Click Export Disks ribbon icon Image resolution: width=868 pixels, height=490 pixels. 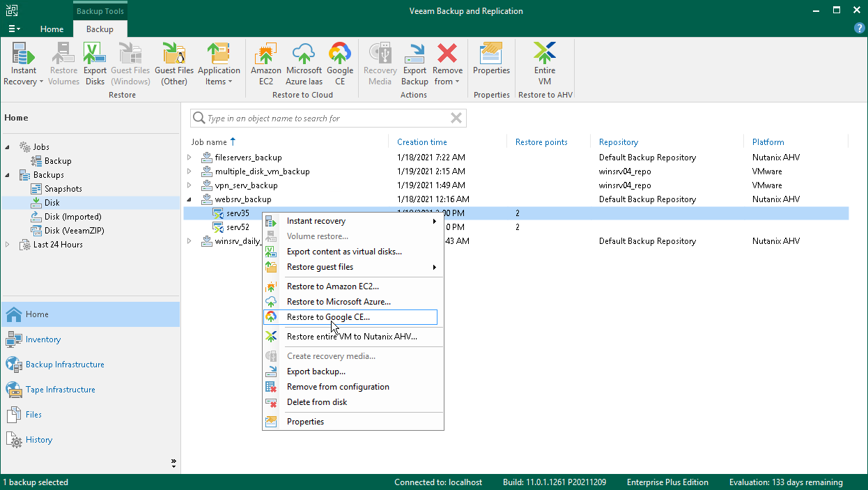(x=95, y=63)
